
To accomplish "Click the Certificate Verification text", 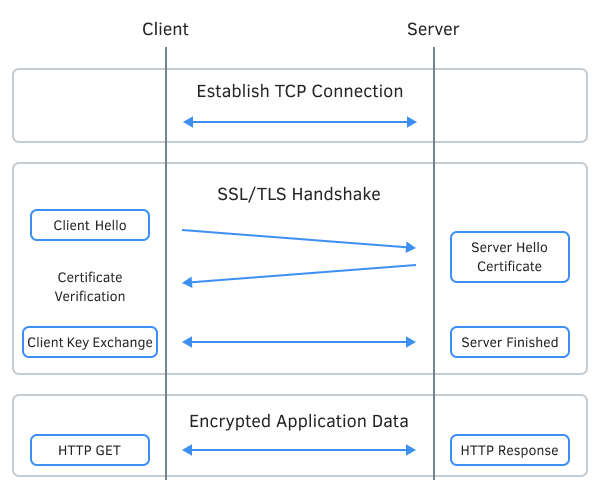I will [x=90, y=287].
